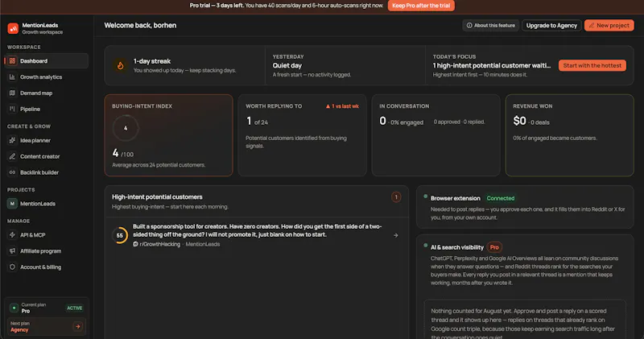Click High-intent potential customers heading

[x=157, y=196]
